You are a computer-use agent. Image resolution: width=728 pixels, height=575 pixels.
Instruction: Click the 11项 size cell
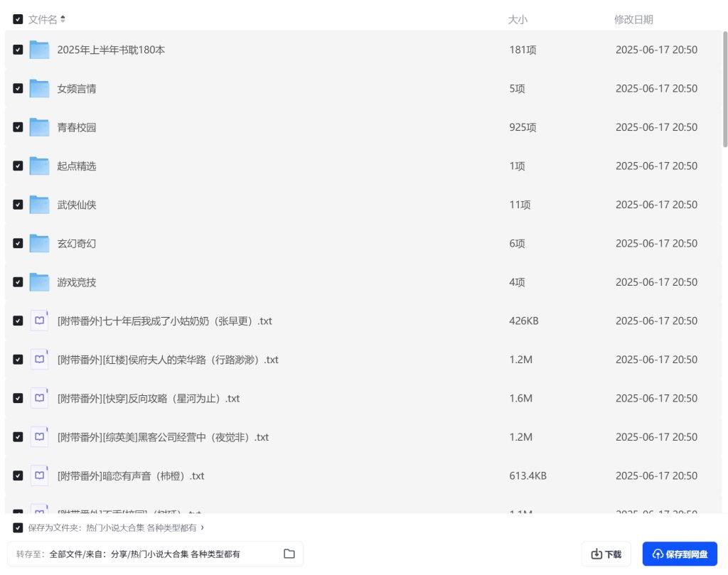point(520,205)
